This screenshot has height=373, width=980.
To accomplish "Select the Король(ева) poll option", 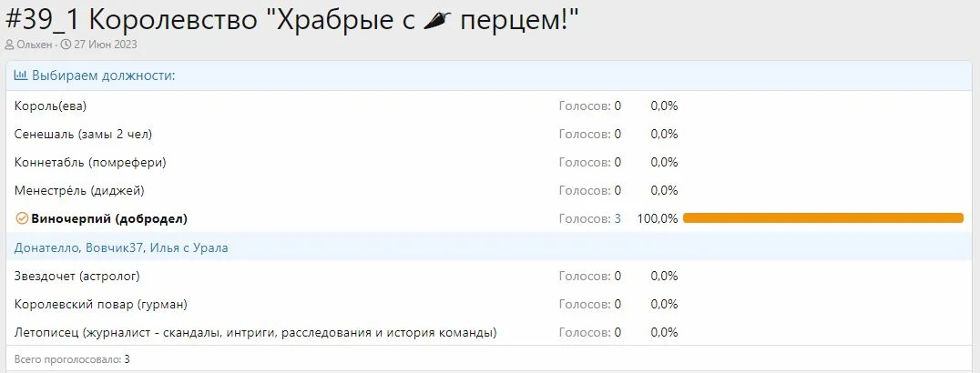I will (50, 106).
